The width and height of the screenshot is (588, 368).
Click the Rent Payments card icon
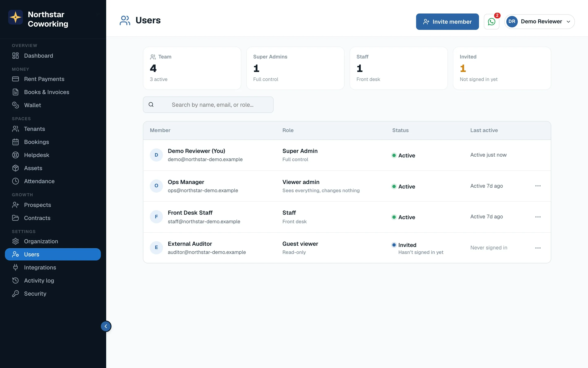16,79
